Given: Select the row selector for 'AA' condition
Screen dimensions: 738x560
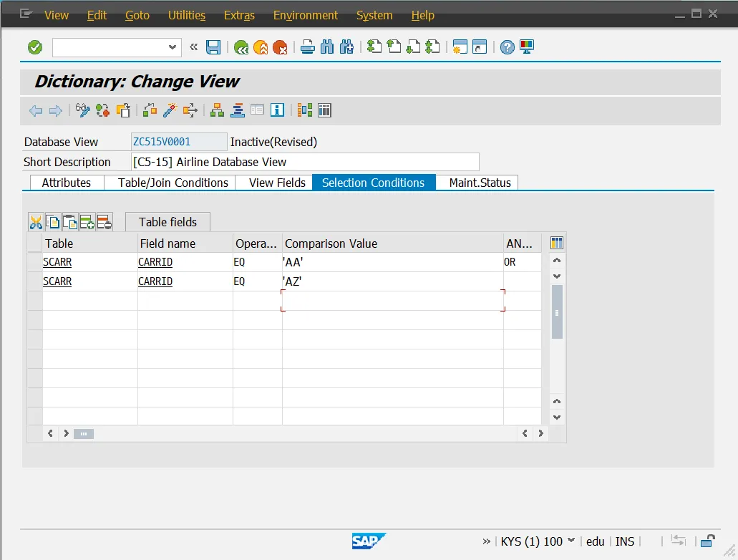Looking at the screenshot, I should click(x=35, y=262).
